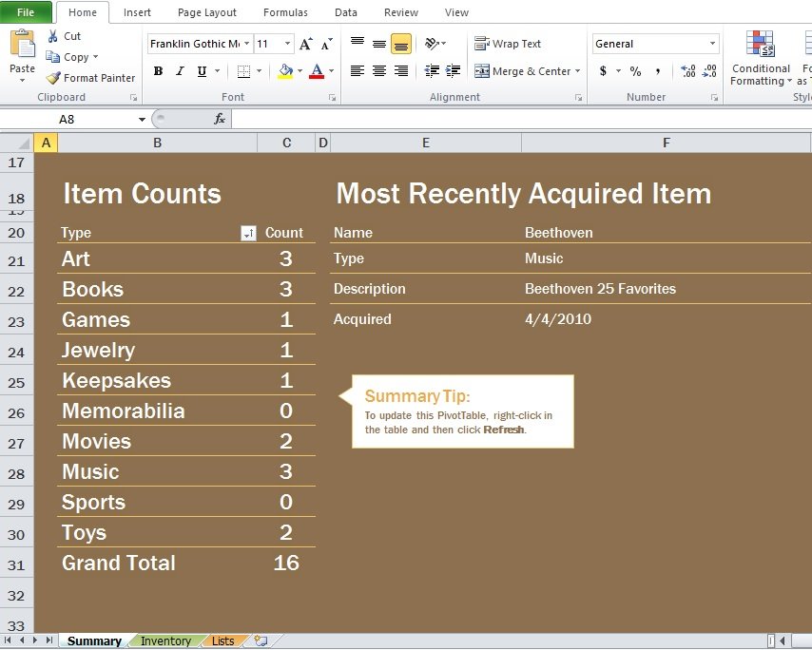Click the Percent Style icon
Viewport: 812px width, 650px height.
635,71
